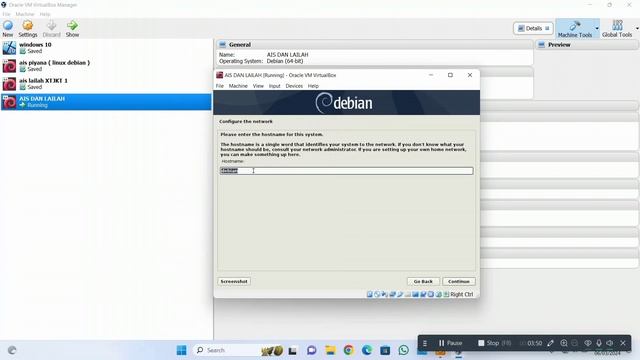Select the Global Tools button
Screen dimensions: 640x360
[x=617, y=29]
